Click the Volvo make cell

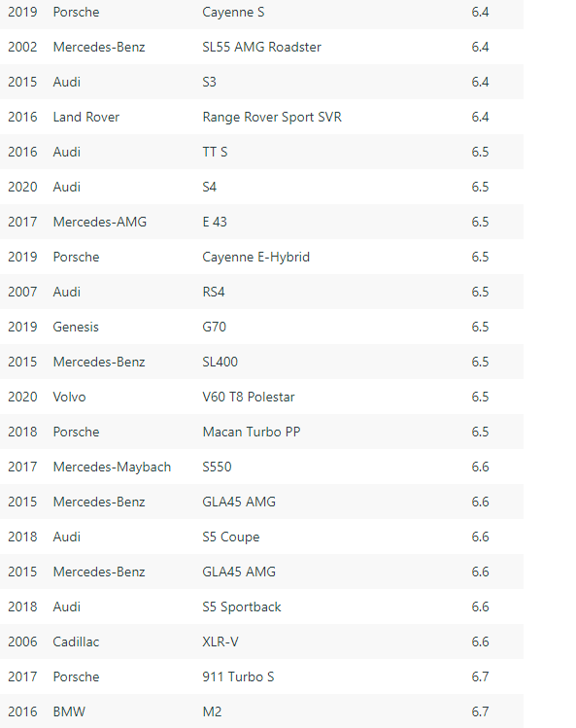click(69, 397)
